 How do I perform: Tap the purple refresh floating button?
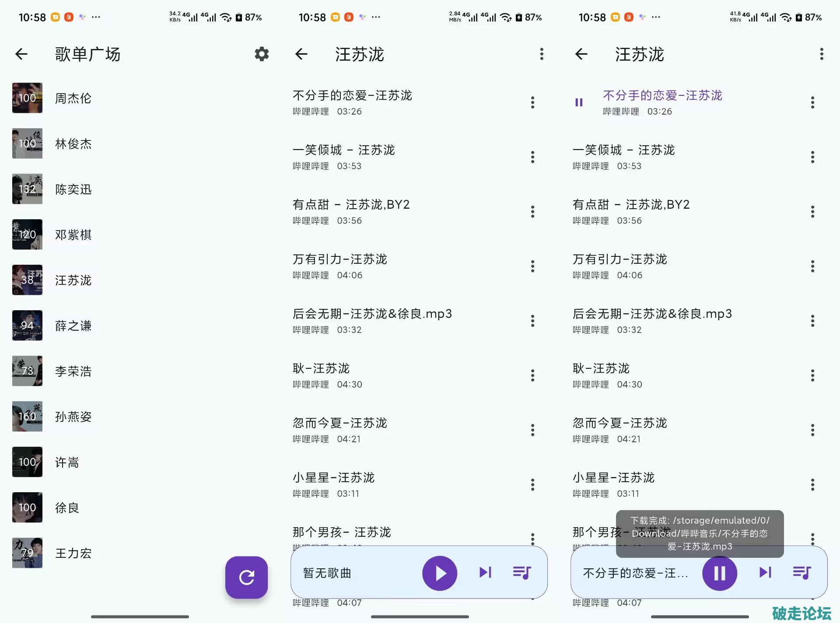(246, 577)
